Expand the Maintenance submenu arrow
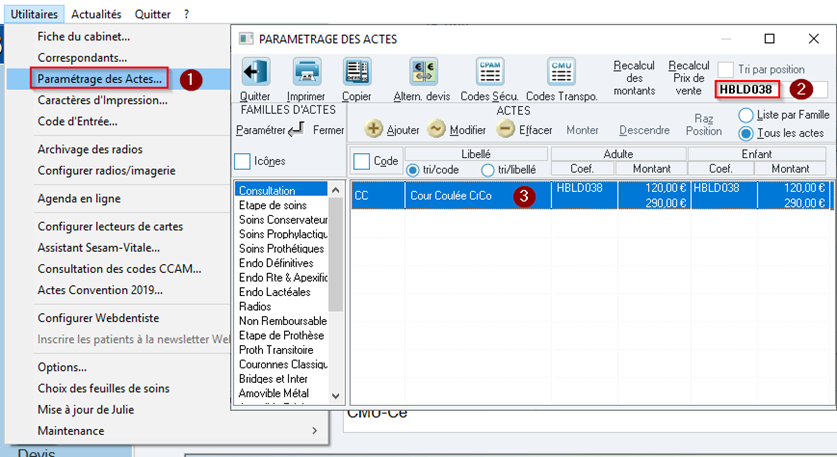Image resolution: width=837 pixels, height=457 pixels. tap(314, 431)
